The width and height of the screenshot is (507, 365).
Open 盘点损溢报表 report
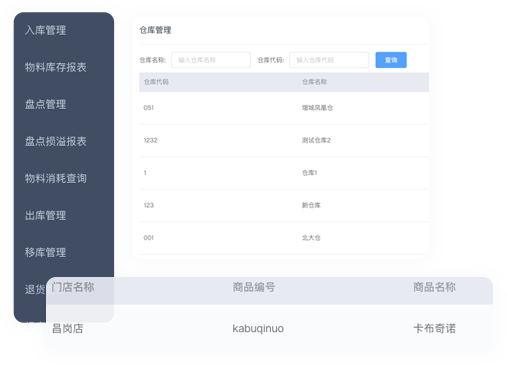[56, 141]
